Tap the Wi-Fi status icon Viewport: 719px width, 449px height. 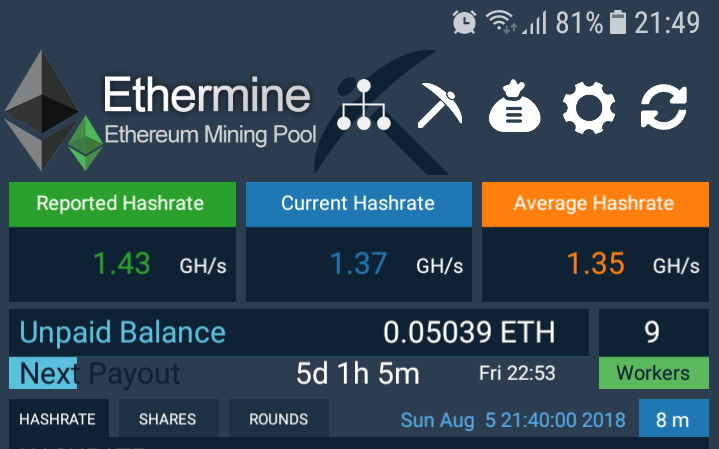[501, 22]
